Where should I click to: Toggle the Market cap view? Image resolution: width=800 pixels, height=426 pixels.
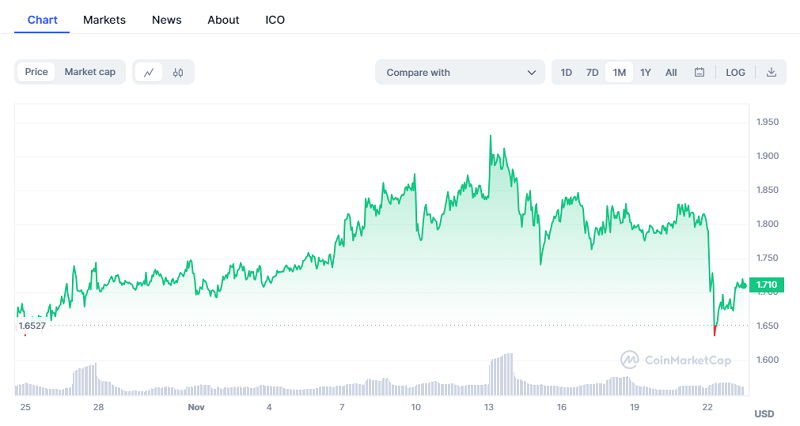click(89, 72)
